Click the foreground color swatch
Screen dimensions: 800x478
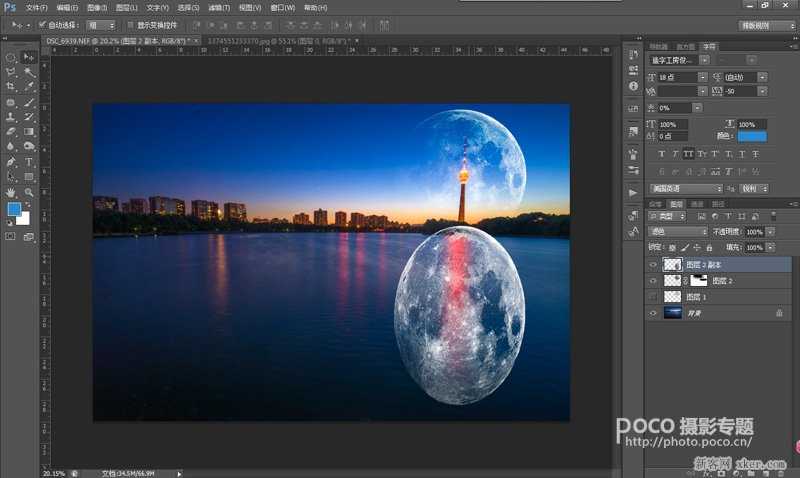(x=14, y=209)
